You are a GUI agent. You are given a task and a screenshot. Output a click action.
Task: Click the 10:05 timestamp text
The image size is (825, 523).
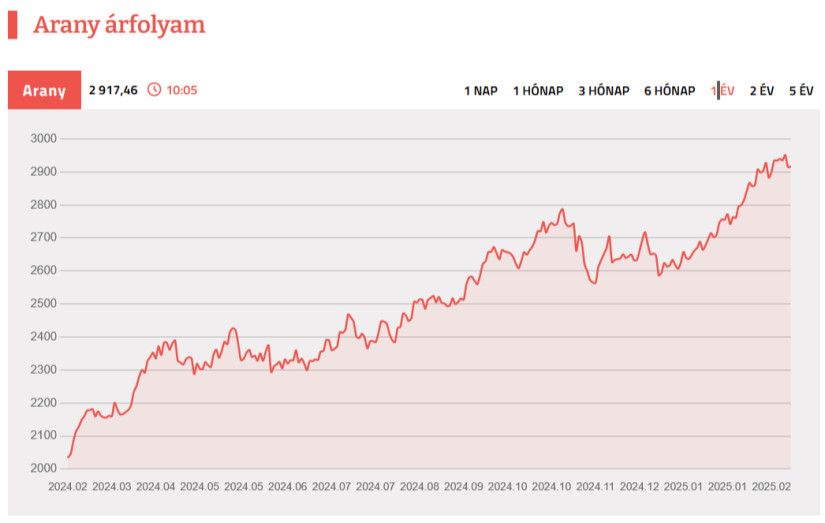coord(182,90)
